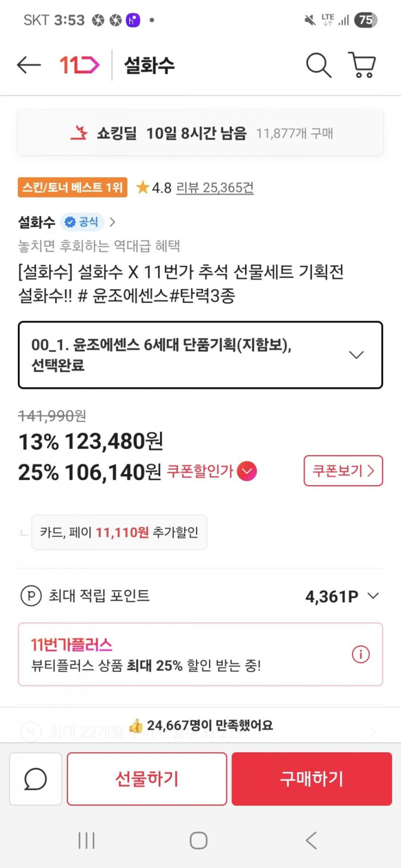
Task: Open the chat inquiry icon
Action: pyautogui.click(x=36, y=778)
